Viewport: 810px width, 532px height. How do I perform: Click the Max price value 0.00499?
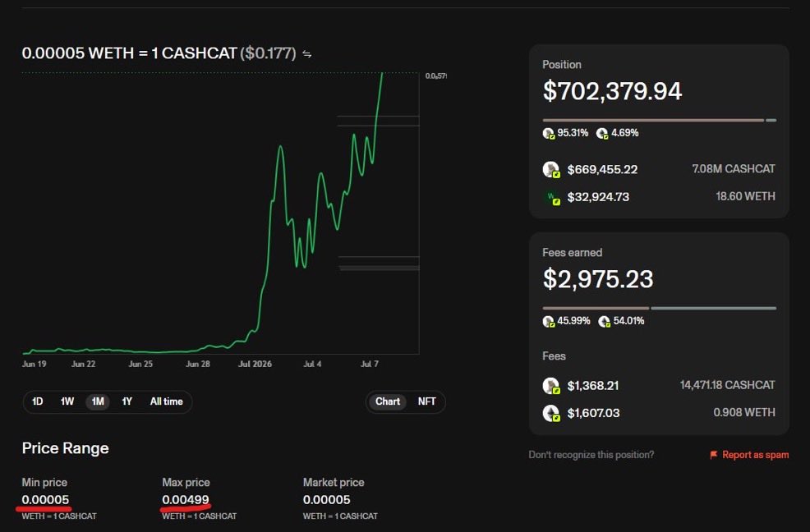pyautogui.click(x=186, y=499)
